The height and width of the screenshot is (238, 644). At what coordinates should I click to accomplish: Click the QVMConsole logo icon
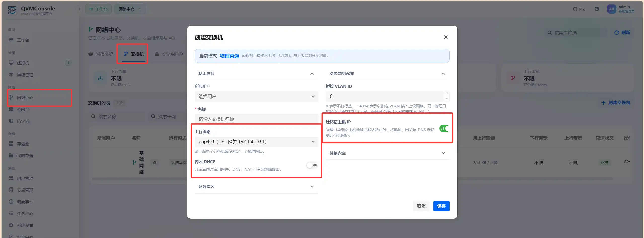pyautogui.click(x=12, y=10)
